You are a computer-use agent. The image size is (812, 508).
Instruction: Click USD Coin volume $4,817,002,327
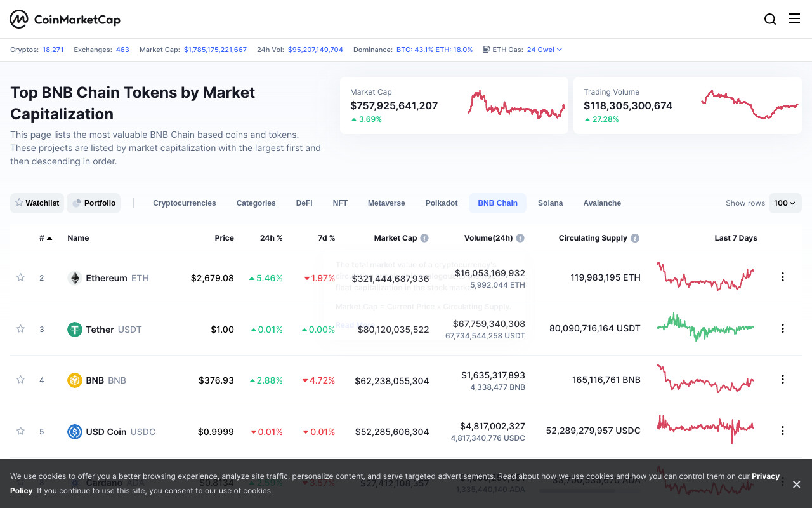pyautogui.click(x=493, y=426)
